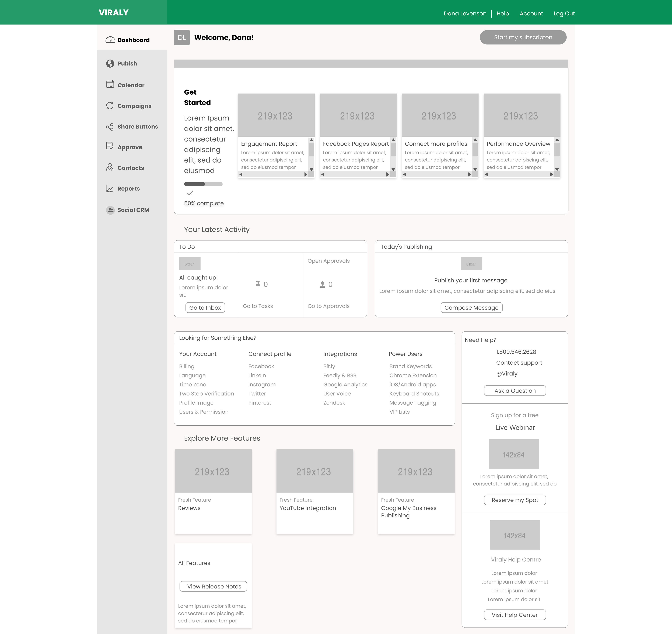Viewport: 672px width, 634px height.
Task: Open the Billing link
Action: 187,366
